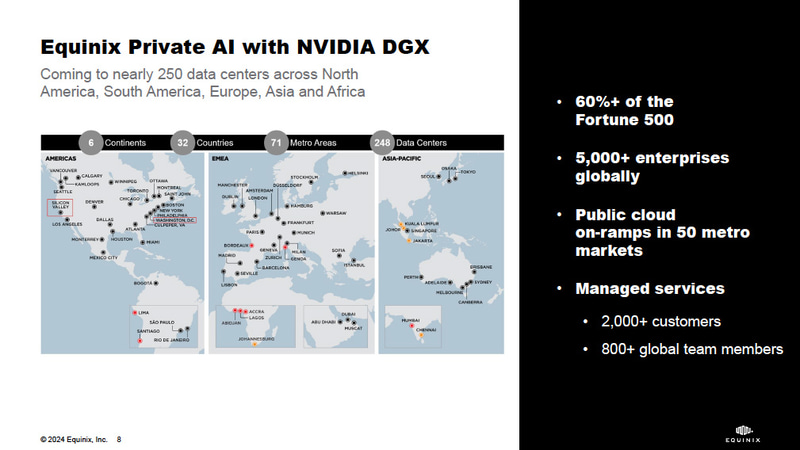Click the '800+ global team members' sub-bullet
The height and width of the screenshot is (450, 800).
pos(692,349)
